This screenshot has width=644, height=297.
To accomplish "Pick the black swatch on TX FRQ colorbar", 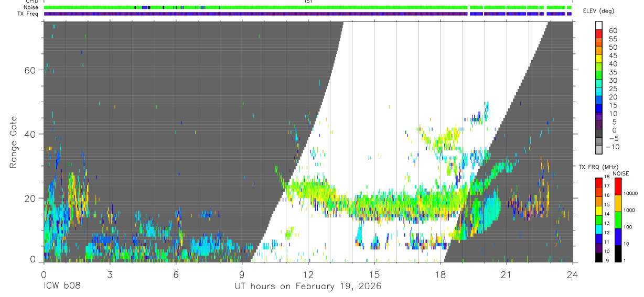I will [599, 257].
